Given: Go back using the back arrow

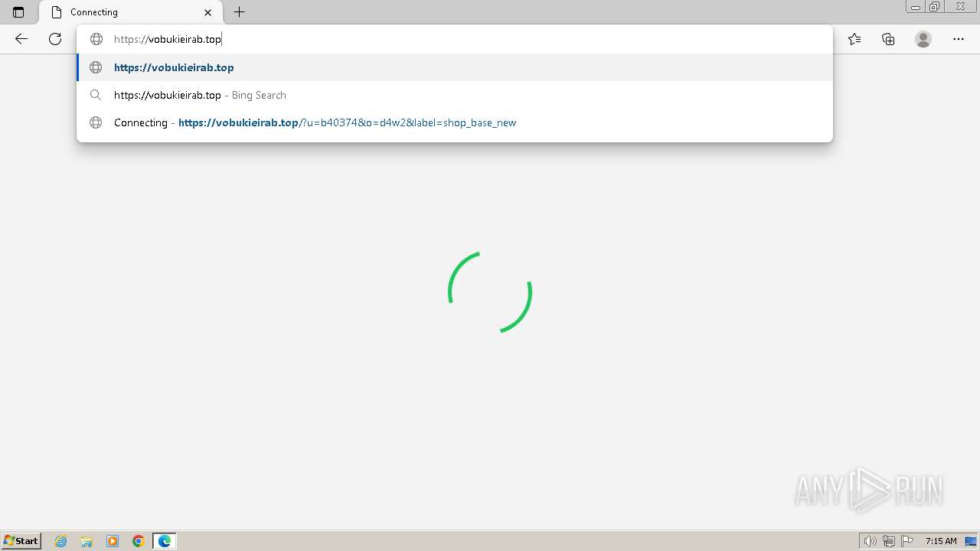Looking at the screenshot, I should (x=21, y=39).
